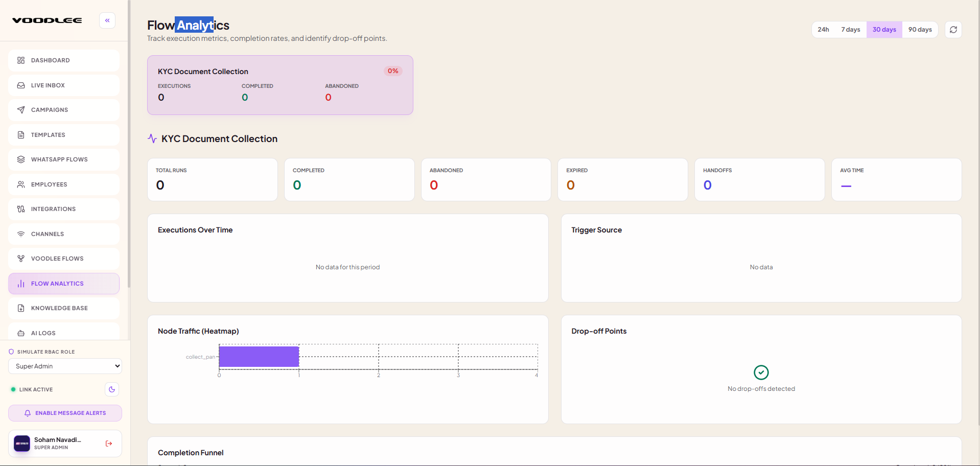This screenshot has width=980, height=466.
Task: Open the Simulate RBAC Role dropdown
Action: tap(65, 366)
